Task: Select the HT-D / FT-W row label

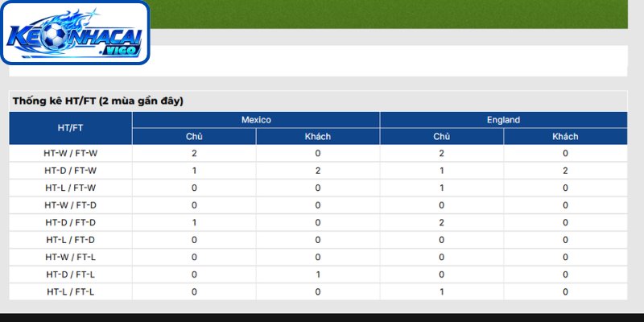Action: click(71, 171)
